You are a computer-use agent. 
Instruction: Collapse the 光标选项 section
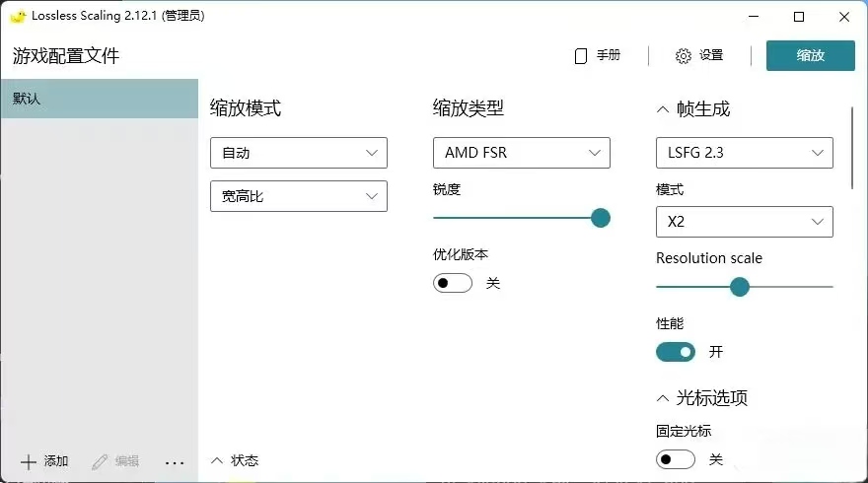tap(663, 398)
